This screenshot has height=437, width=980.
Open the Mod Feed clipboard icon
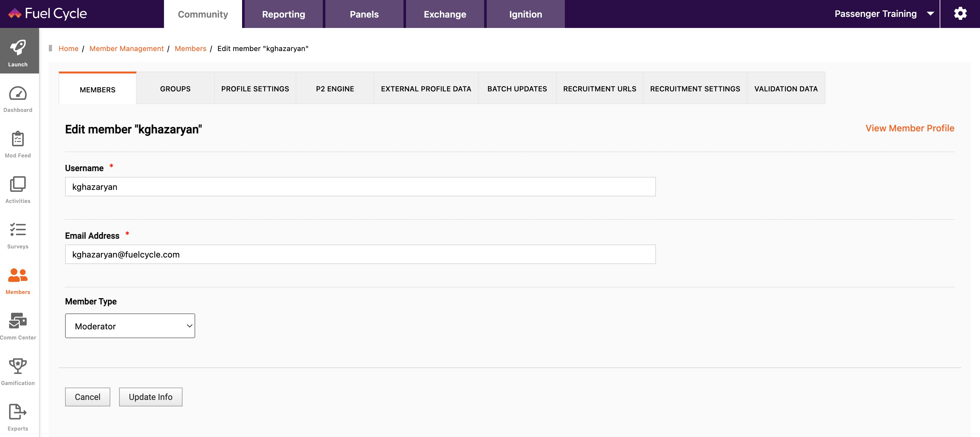click(x=18, y=139)
